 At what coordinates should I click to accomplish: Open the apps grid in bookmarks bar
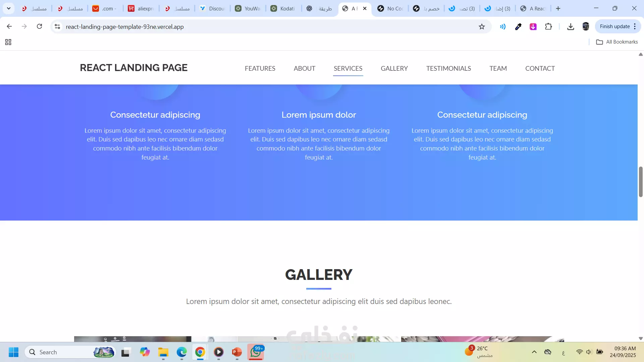(8, 42)
